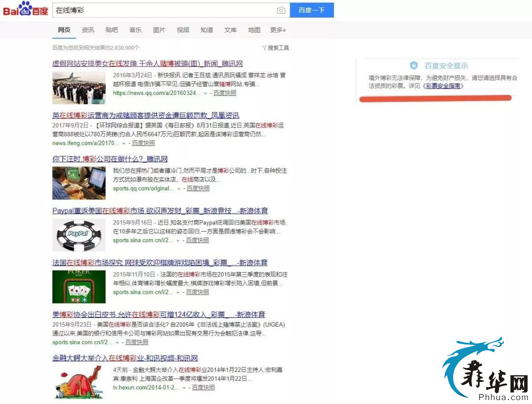Click the cartoon thumbnail for 金融大鳄 result
Viewport: 532px width, 404px height.
click(79, 383)
